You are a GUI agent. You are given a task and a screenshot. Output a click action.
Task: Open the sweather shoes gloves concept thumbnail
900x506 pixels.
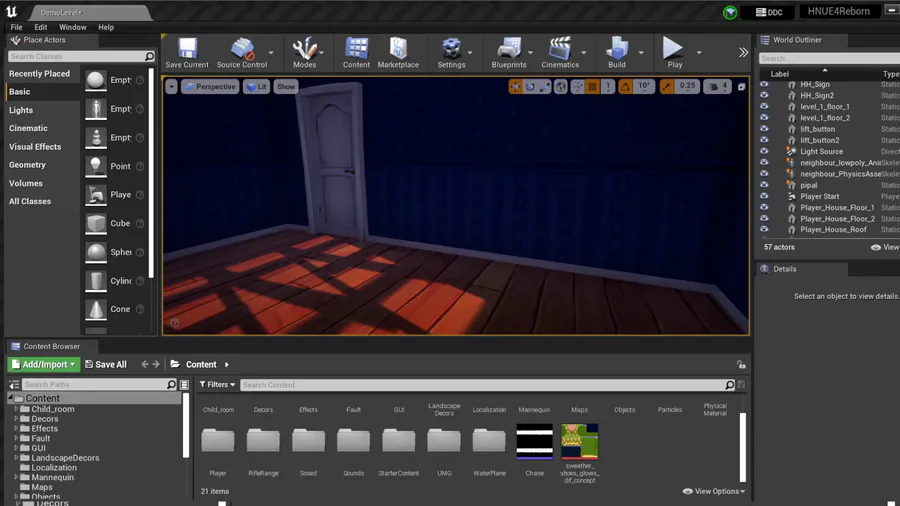(x=580, y=442)
